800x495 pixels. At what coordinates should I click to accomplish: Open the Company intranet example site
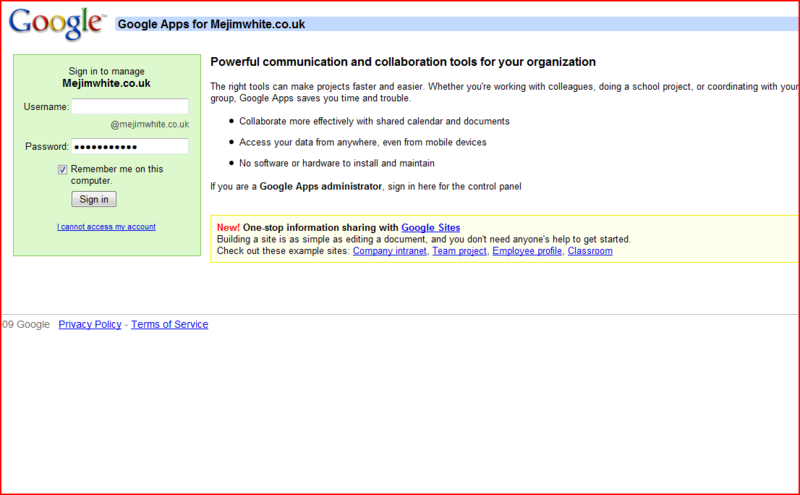click(390, 251)
